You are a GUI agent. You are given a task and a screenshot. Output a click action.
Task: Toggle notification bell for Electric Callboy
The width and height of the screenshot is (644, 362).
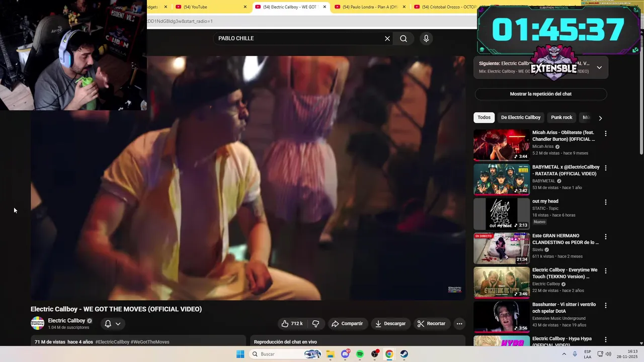click(112, 324)
